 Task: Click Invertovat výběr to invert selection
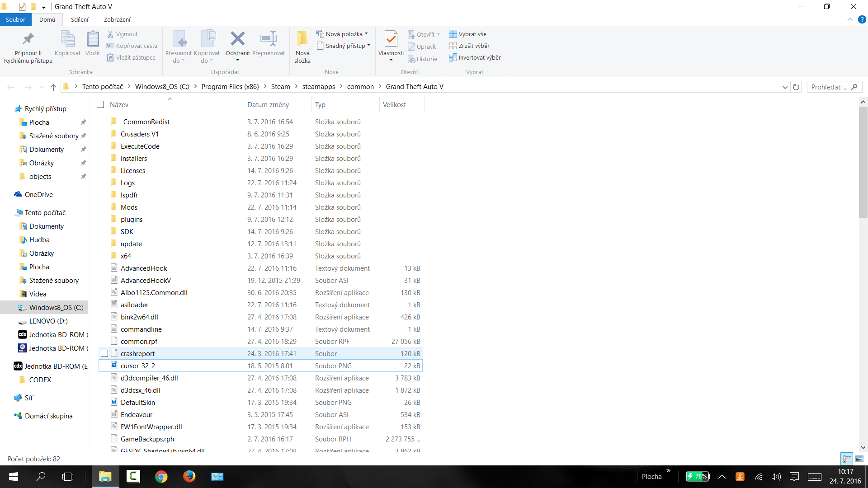(x=475, y=57)
